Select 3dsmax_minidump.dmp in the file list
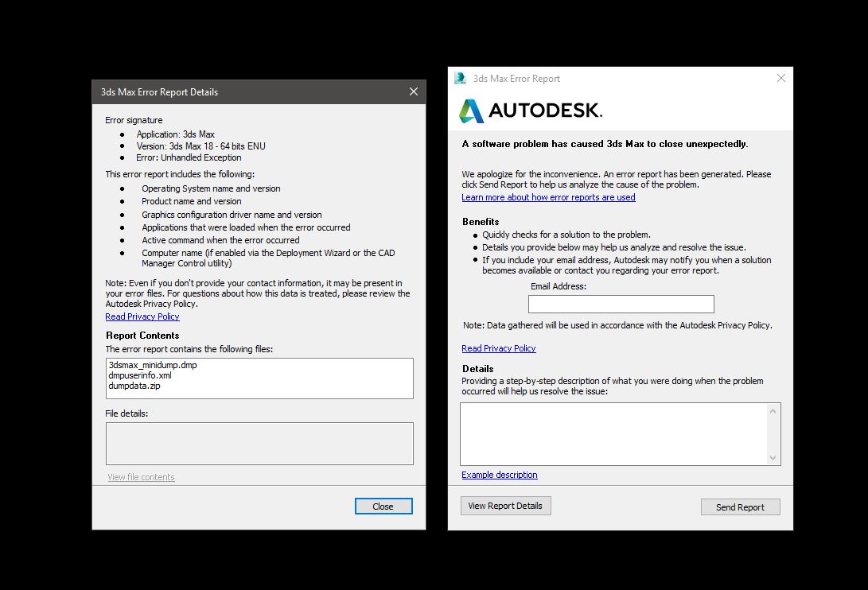Screen dimensions: 868x590 pos(153,365)
